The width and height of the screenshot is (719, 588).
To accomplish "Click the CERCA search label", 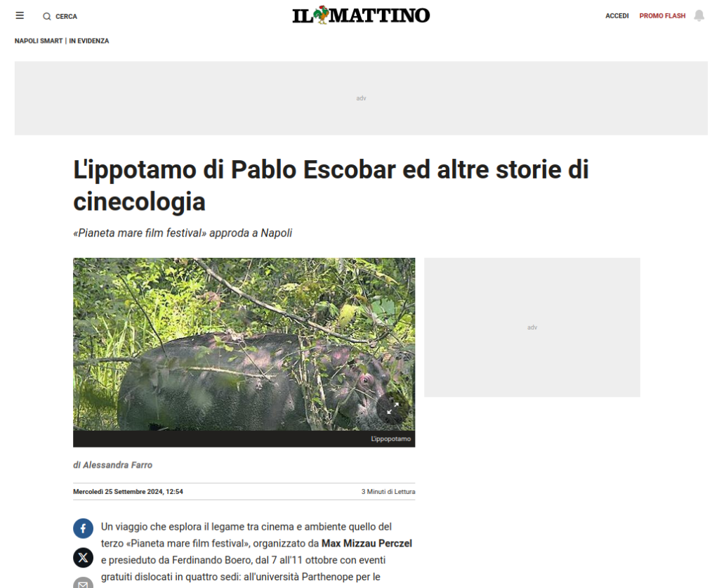I will tap(67, 17).
